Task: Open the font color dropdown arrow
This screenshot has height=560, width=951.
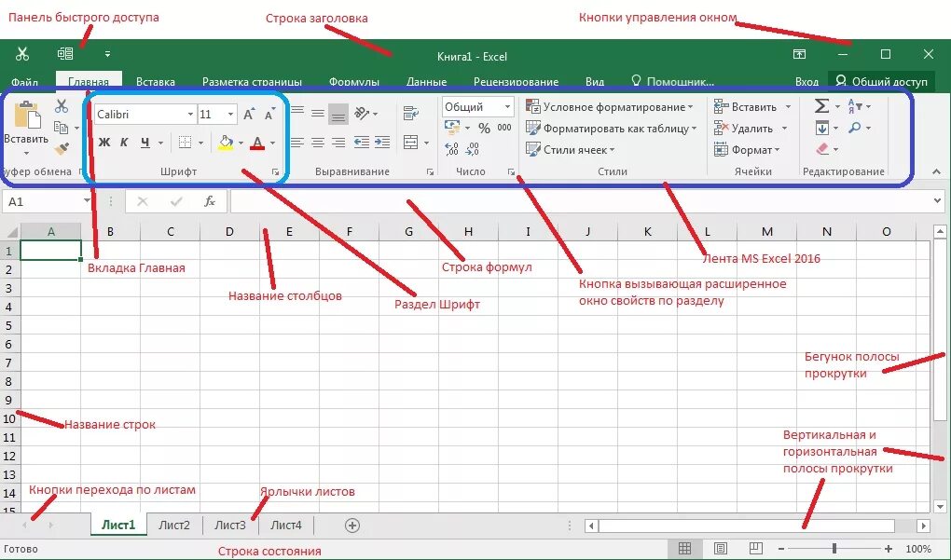Action: point(272,143)
